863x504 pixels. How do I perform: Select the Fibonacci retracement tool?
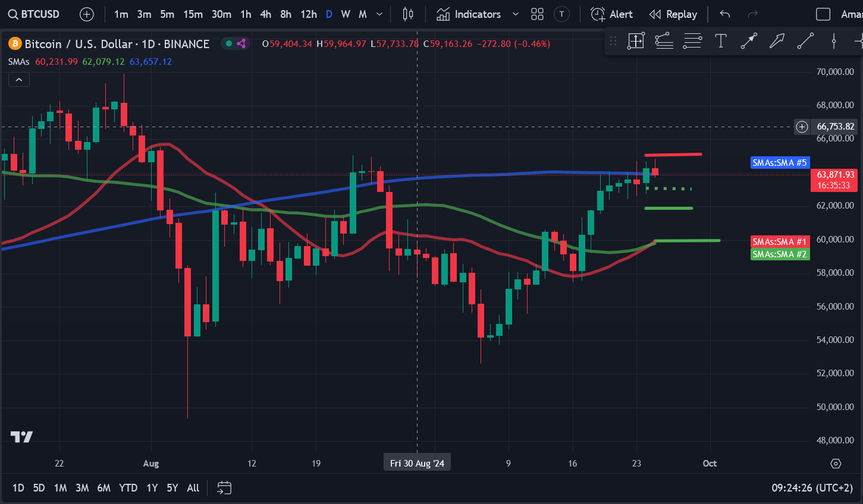(x=664, y=41)
